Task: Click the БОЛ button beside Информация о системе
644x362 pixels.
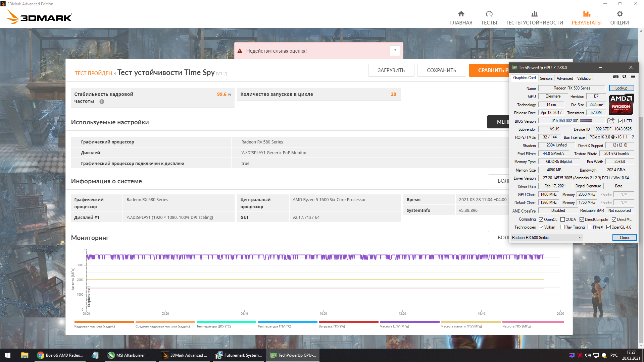Action: tap(498, 181)
